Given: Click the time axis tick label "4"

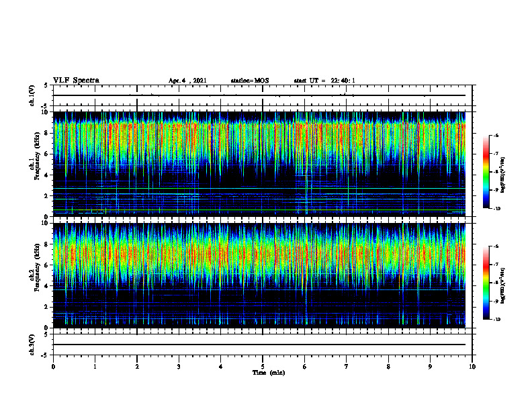Looking at the screenshot, I should tap(220, 367).
